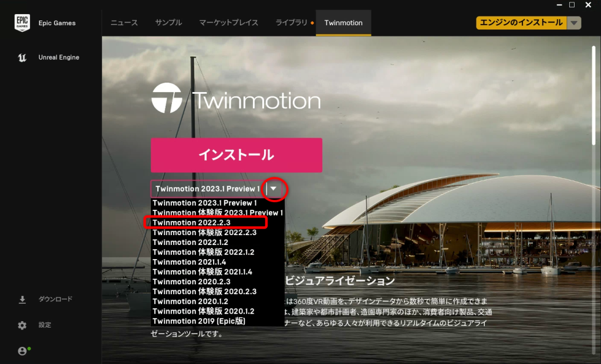Minimize the Epic Games Launcher window

(x=559, y=5)
